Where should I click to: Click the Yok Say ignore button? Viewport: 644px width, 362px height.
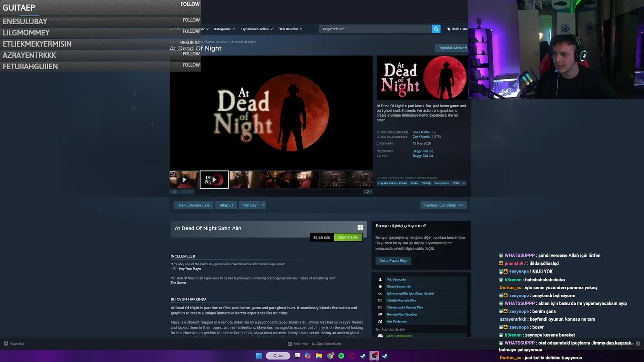click(x=249, y=205)
